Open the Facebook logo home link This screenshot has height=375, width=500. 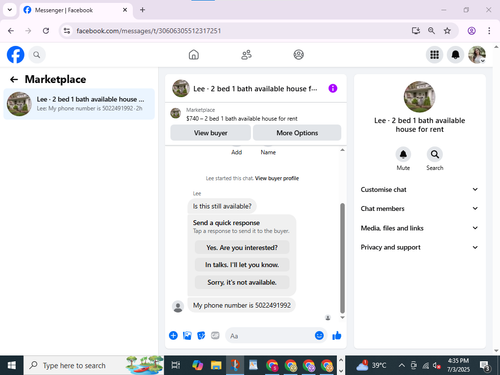click(15, 55)
